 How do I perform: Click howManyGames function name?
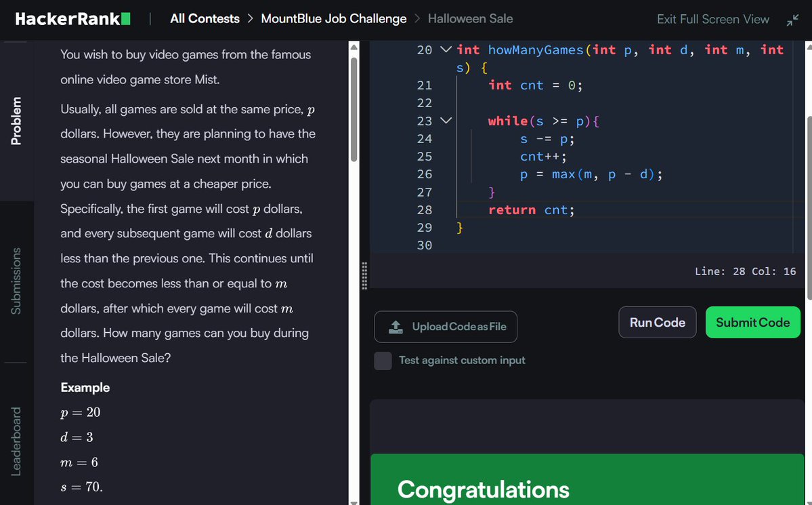click(536, 49)
